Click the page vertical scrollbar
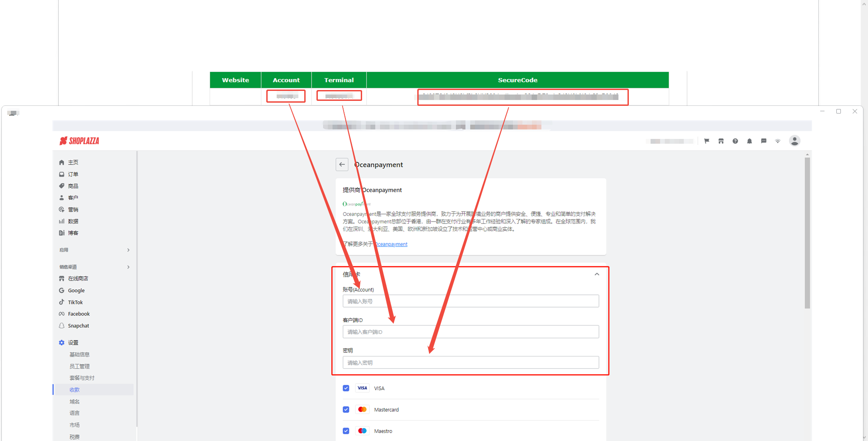868x441 pixels. tap(807, 233)
